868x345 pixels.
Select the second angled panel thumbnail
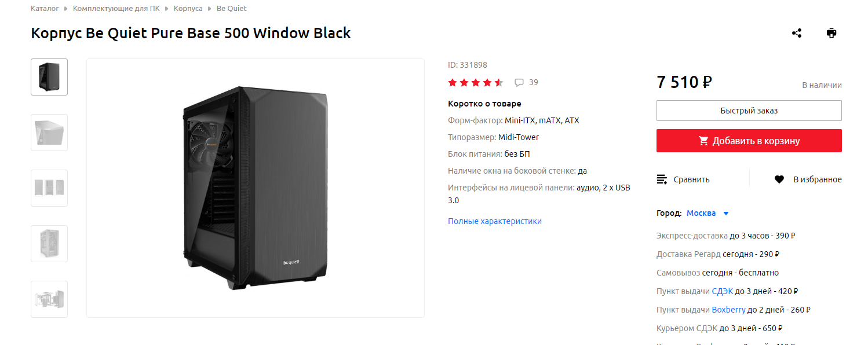point(49,133)
